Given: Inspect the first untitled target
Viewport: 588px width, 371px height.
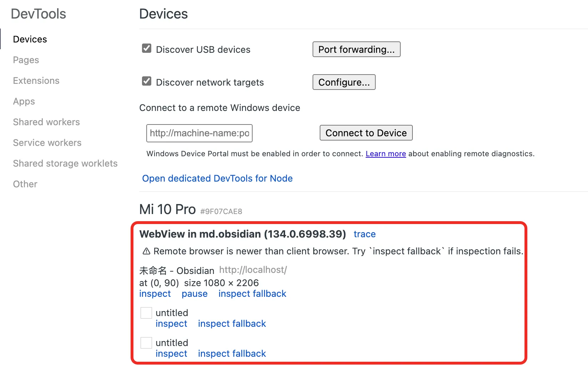Looking at the screenshot, I should tap(171, 324).
